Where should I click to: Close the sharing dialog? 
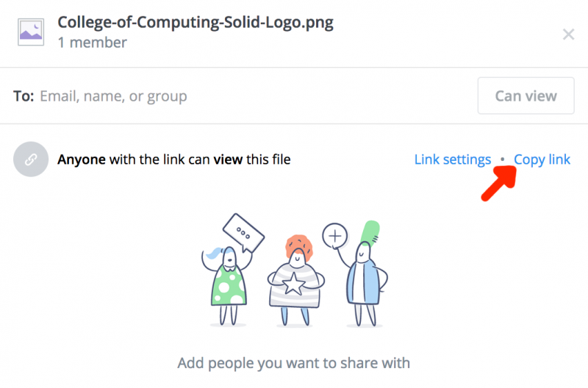(x=568, y=34)
